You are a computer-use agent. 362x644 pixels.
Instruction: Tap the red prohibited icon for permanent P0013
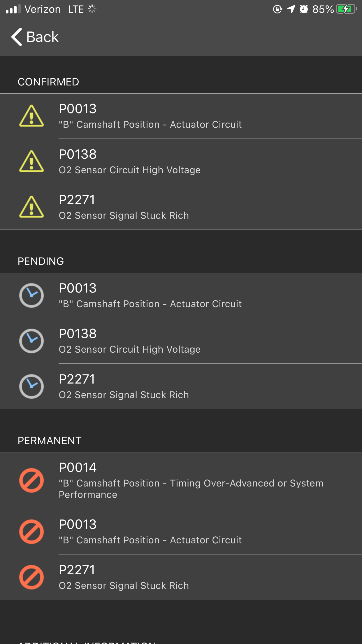[x=31, y=532]
